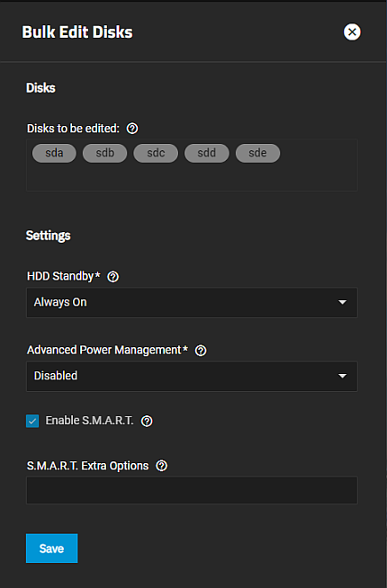This screenshot has height=588, width=387.
Task: Open the Advanced Power Management dropdown
Action: click(x=192, y=376)
